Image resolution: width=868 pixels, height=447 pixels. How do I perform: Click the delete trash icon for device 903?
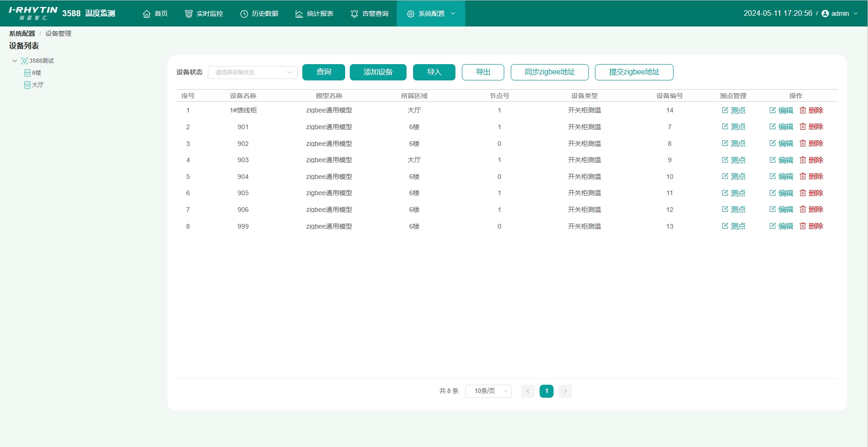pos(803,160)
